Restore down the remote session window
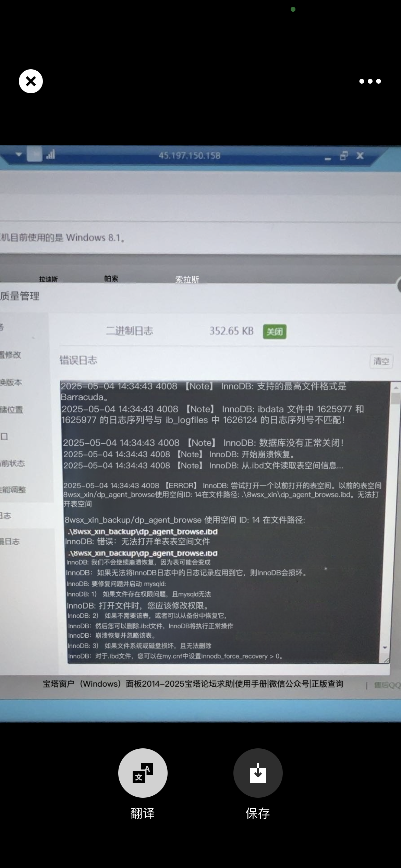This screenshot has height=868, width=401. click(x=344, y=156)
